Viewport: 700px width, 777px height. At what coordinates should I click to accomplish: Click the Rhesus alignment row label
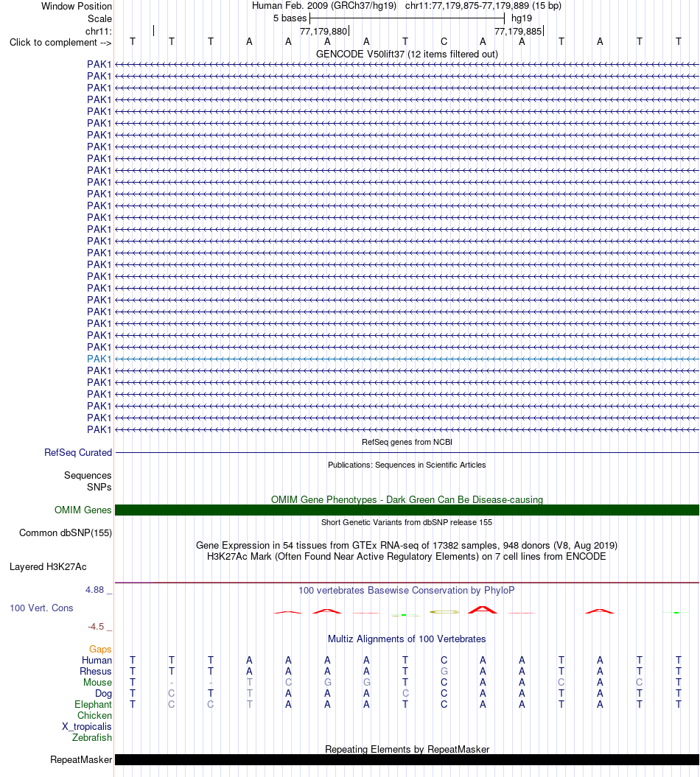pyautogui.click(x=96, y=672)
